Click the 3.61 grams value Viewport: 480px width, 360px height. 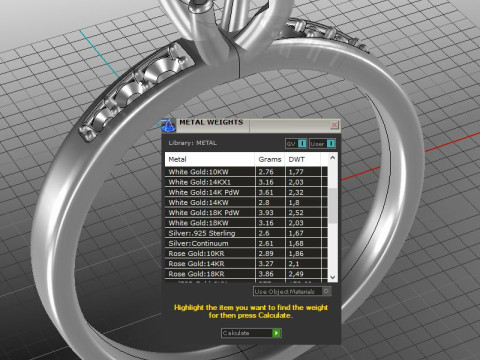(x=266, y=192)
